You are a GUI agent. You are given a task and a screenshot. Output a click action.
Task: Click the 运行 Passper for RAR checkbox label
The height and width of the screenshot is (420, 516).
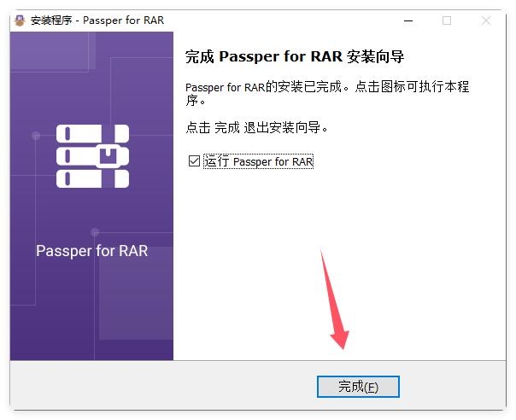(258, 161)
